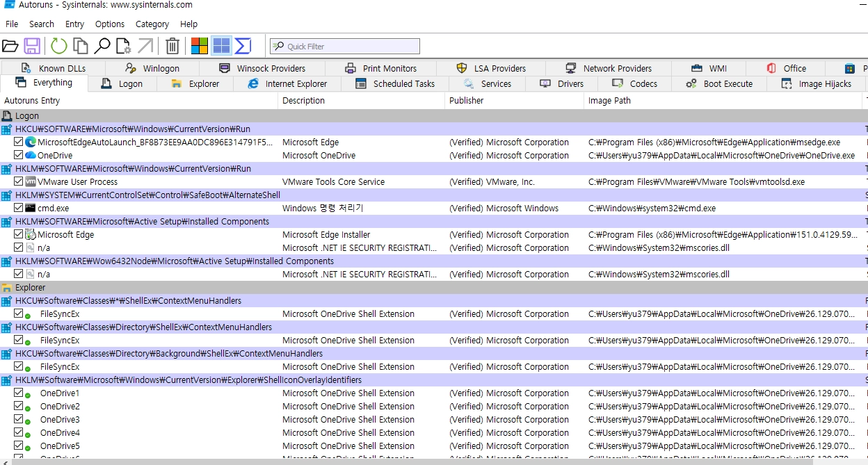Switch to the Internet Explorer tab
Screen dimensions: 868x465
click(x=287, y=83)
